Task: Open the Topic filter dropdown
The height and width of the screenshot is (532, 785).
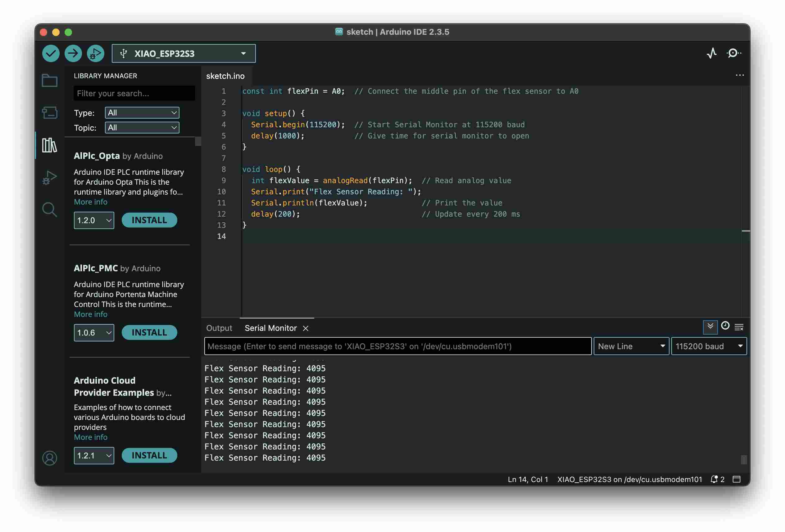Action: 142,128
